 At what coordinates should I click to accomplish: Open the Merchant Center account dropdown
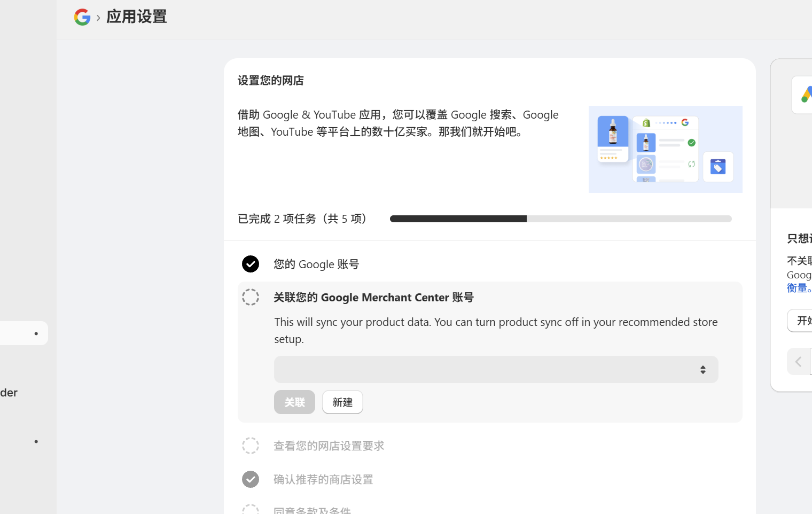coord(496,370)
